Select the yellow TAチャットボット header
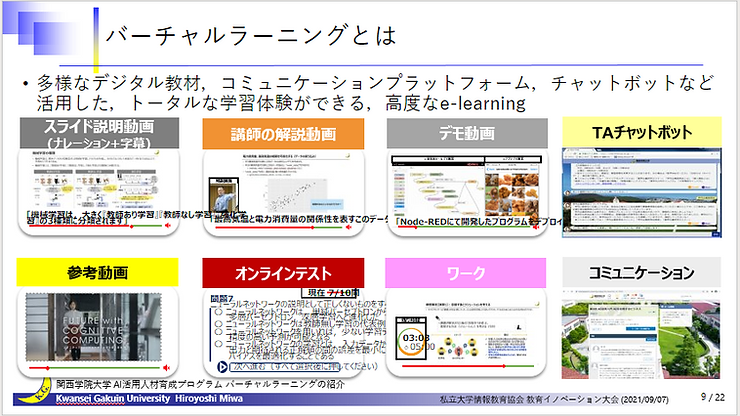740x416 pixels. (x=638, y=132)
